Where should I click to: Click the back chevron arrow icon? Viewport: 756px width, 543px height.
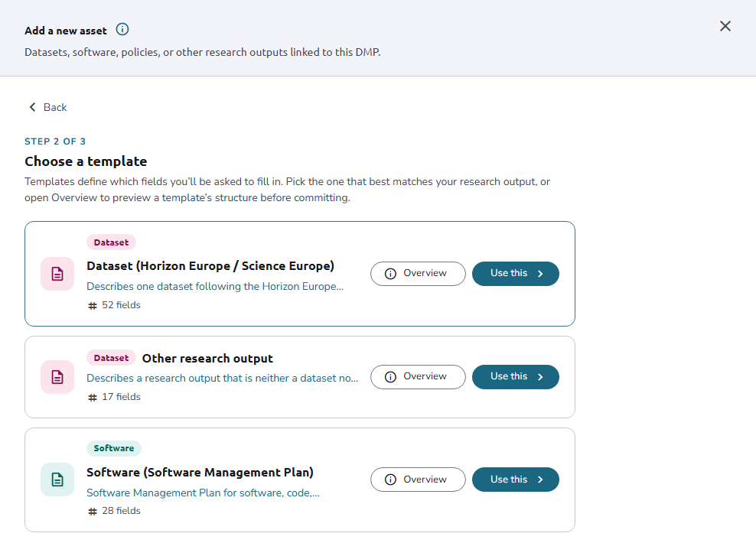(32, 107)
